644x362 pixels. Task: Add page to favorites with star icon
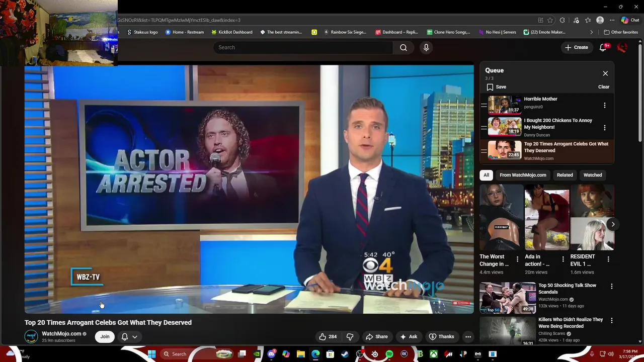(x=550, y=20)
